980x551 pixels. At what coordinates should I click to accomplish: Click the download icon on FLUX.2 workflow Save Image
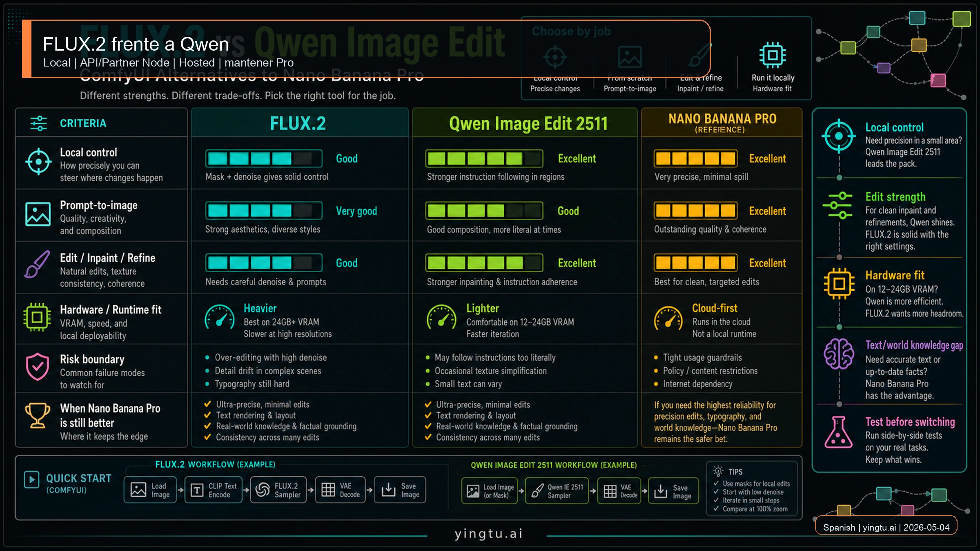click(388, 490)
